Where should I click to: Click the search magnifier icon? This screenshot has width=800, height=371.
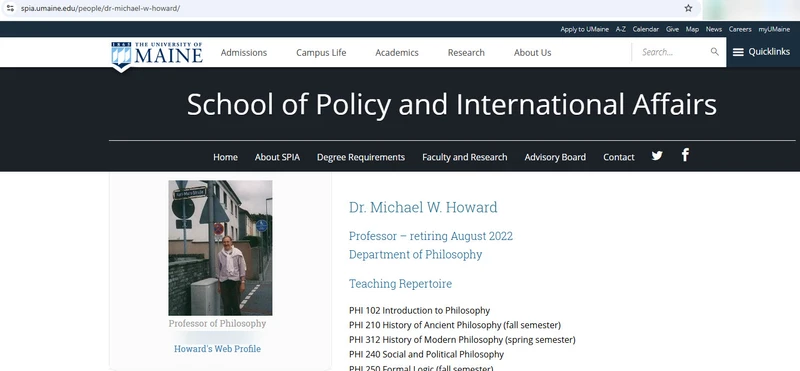point(714,52)
